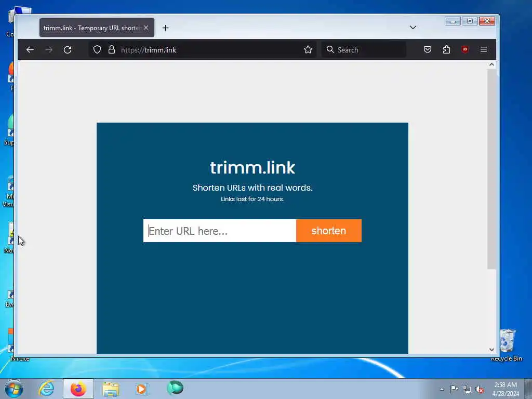Click the trimm.link heading
532x399 pixels.
tap(252, 168)
